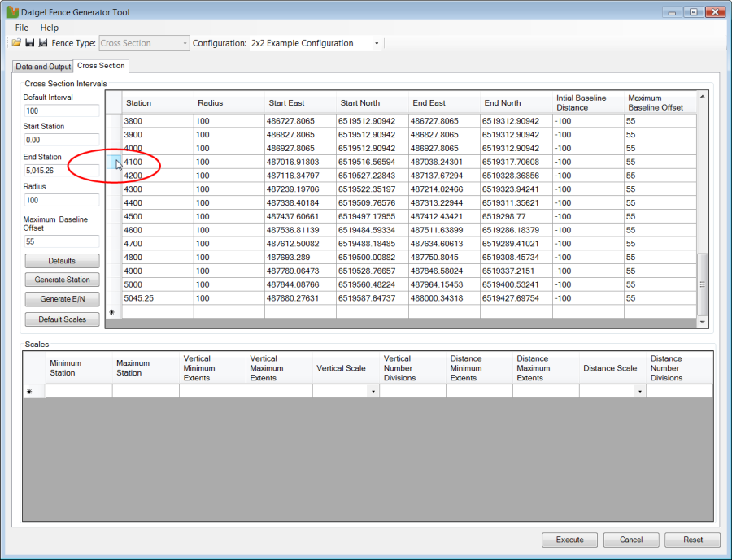Click the Save floppy disk icon
The height and width of the screenshot is (560, 732).
(x=29, y=43)
